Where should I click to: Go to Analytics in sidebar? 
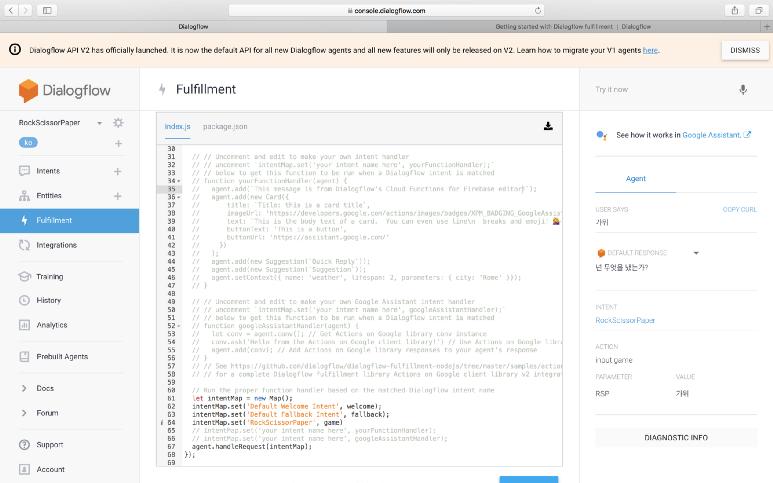tap(51, 325)
